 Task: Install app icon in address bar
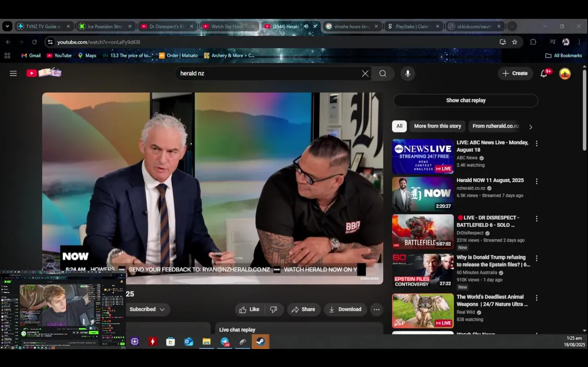tap(502, 42)
